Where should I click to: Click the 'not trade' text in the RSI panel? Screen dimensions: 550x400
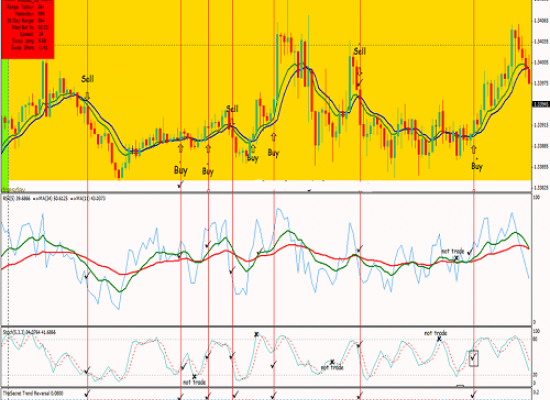pyautogui.click(x=453, y=251)
